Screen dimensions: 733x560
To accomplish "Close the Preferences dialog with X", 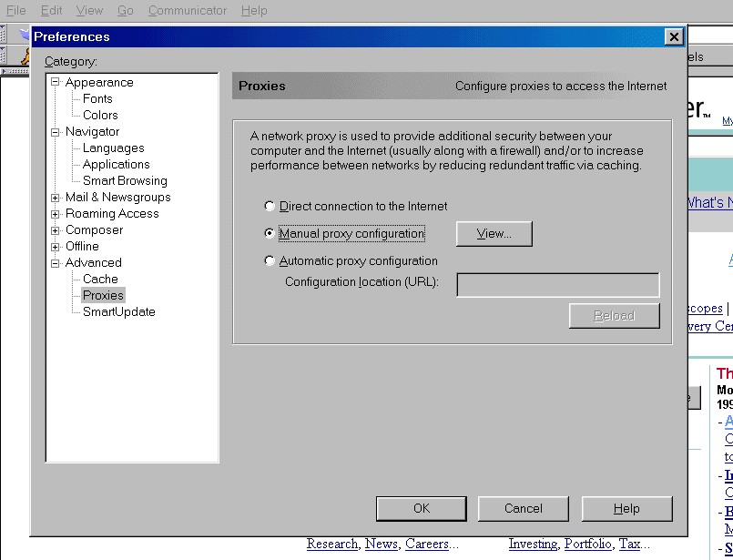I will 673,37.
